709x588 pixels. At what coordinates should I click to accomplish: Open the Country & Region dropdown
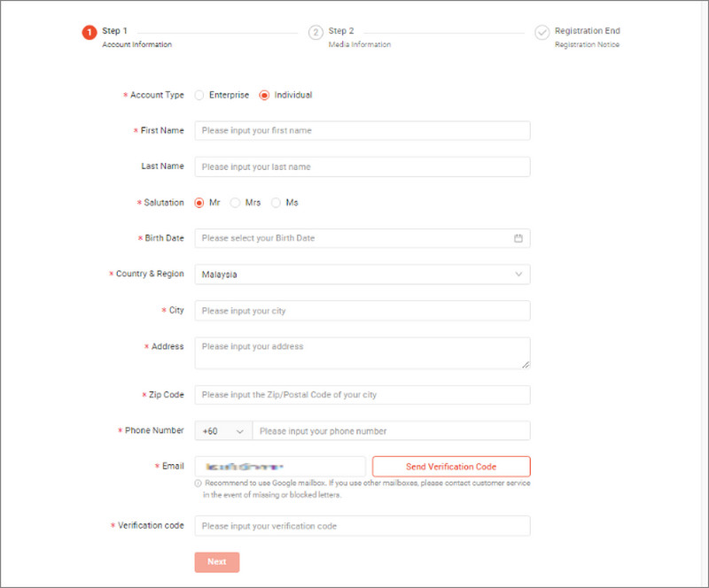point(362,274)
